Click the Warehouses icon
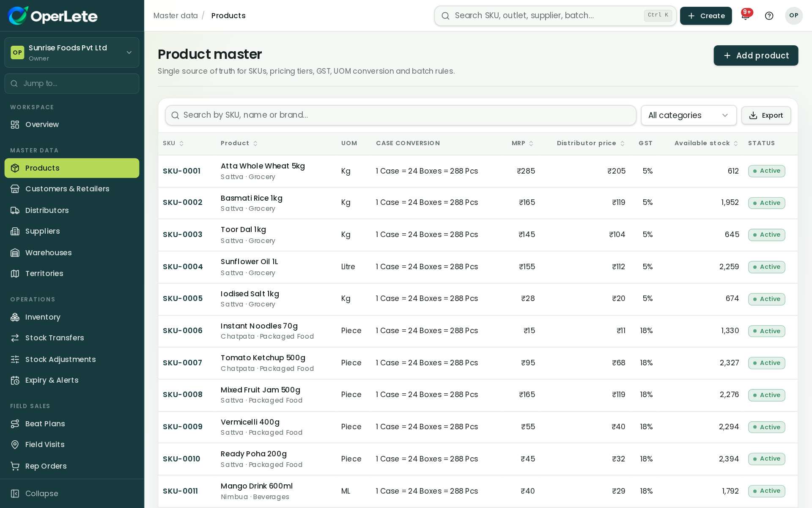This screenshot has height=508, width=812. 15,253
